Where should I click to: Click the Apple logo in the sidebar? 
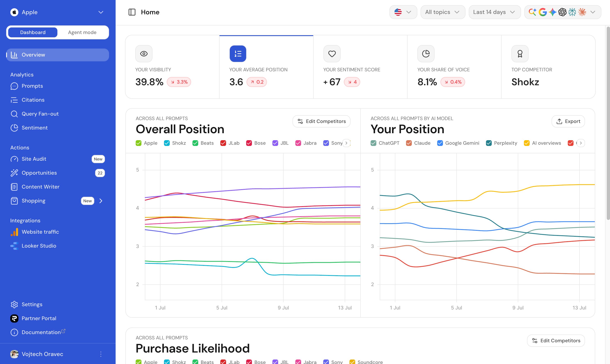click(14, 12)
